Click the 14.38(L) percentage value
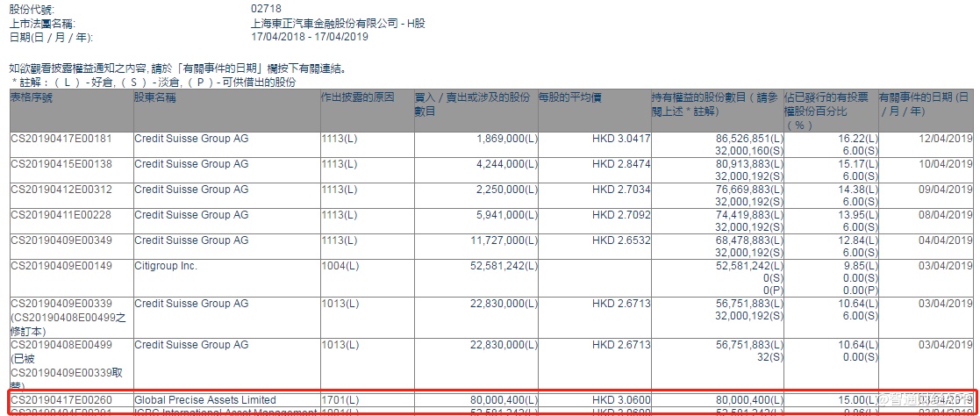Image resolution: width=980 pixels, height=416 pixels. (860, 190)
